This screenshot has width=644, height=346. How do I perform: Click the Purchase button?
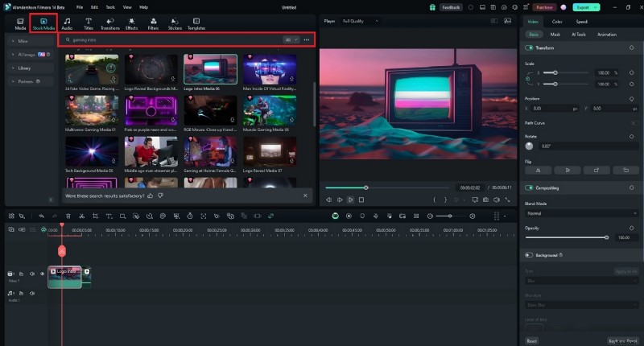544,7
